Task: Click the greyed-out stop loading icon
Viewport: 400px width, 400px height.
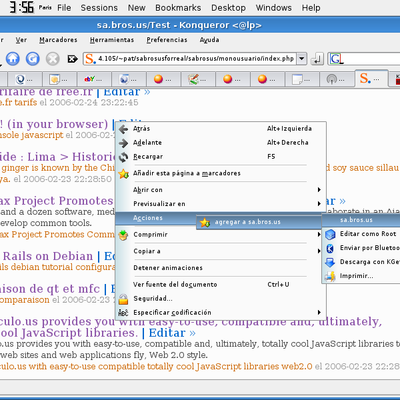Action: (x=52, y=59)
